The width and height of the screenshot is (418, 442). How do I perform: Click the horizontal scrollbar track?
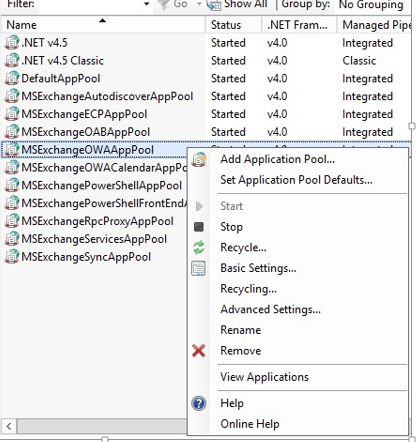click(102, 426)
